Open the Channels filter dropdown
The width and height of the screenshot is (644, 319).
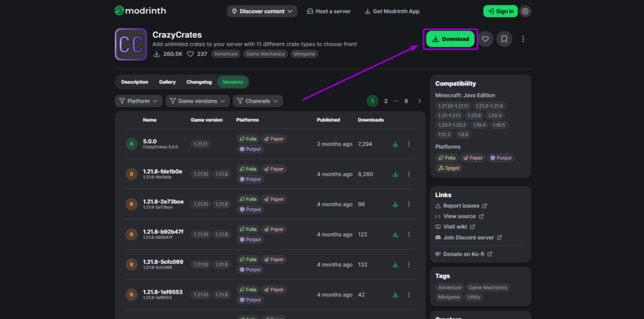point(258,101)
